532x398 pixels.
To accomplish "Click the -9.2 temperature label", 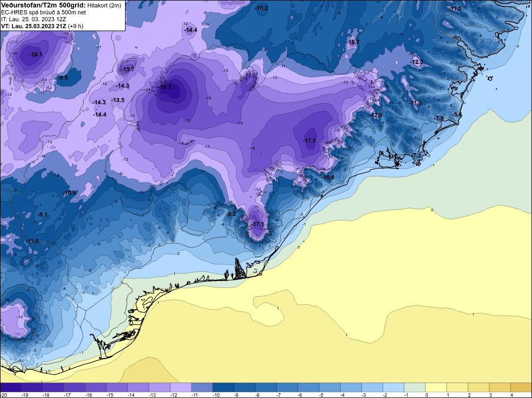I will [231, 214].
